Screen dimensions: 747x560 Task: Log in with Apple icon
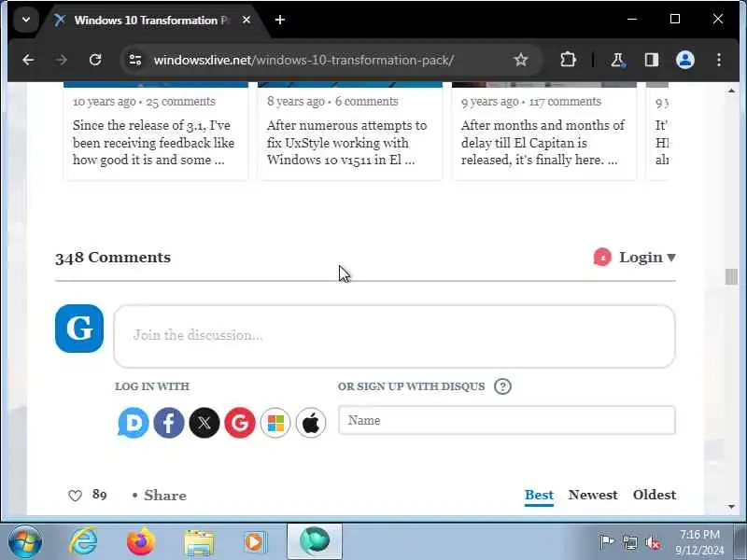pos(311,423)
